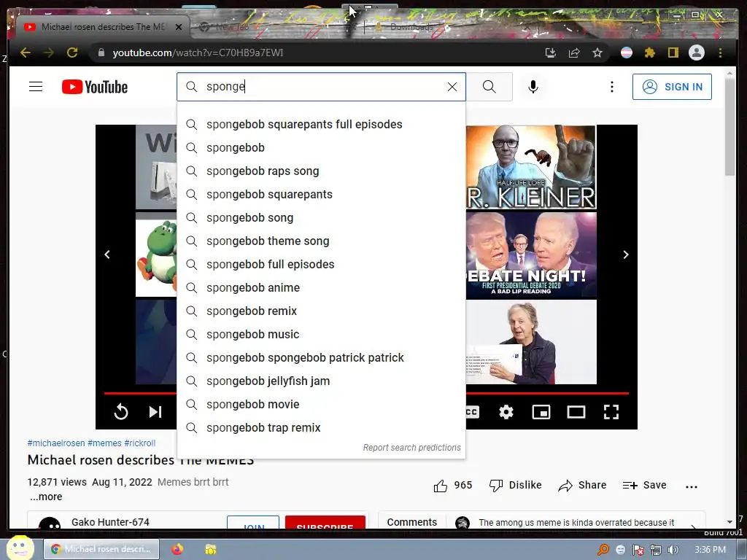Select suggestion 'spongebob squarepants full episodes'
The width and height of the screenshot is (747, 560).
coord(321,124)
